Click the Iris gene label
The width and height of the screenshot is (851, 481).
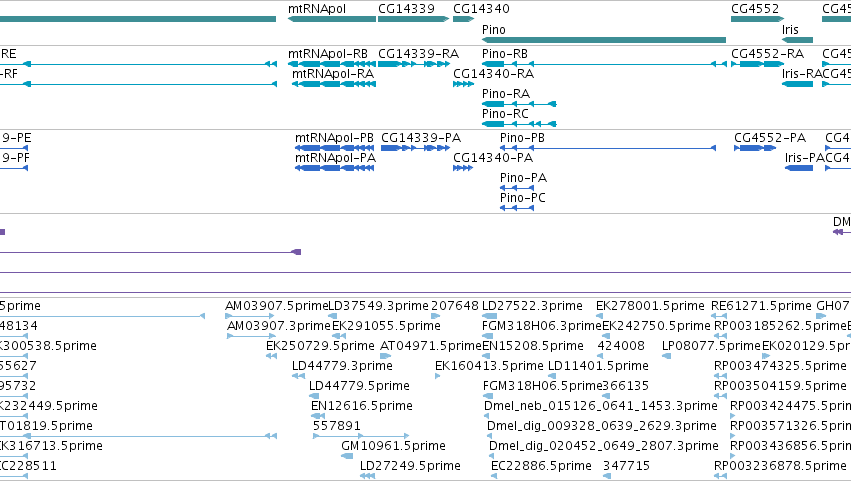pos(790,29)
